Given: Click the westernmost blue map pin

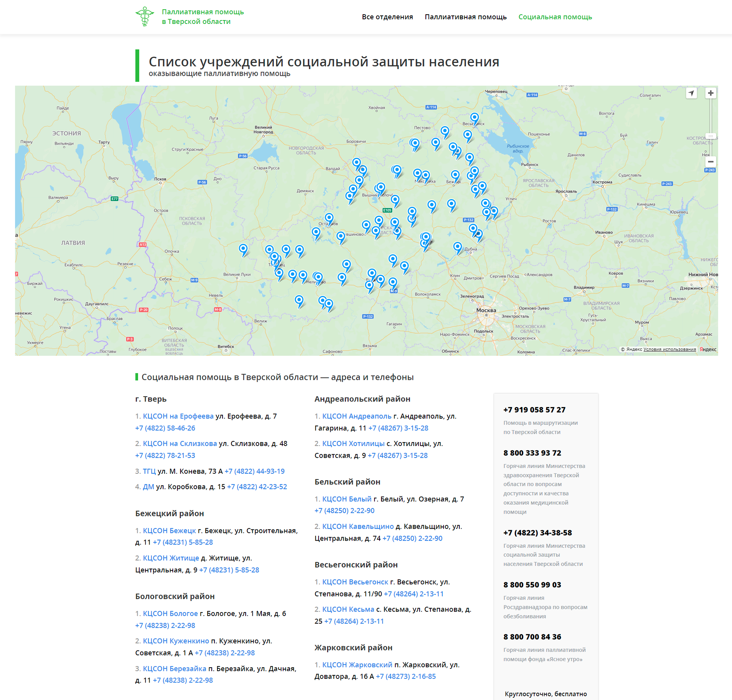Looking at the screenshot, I should [243, 249].
